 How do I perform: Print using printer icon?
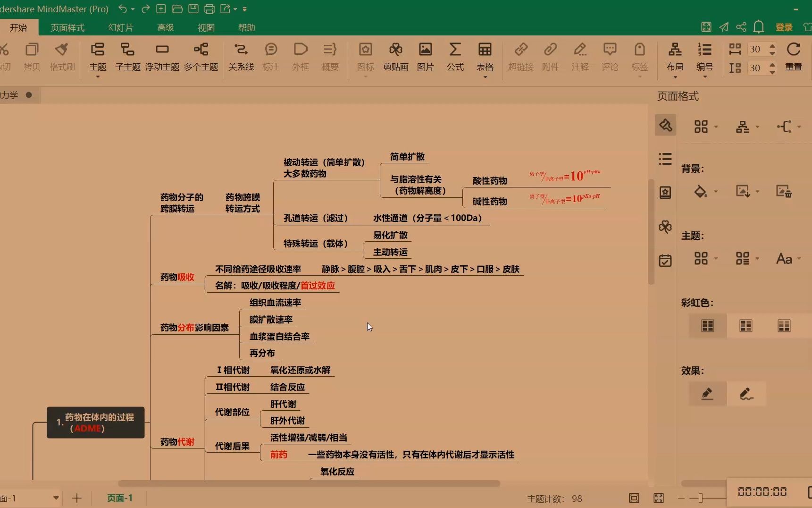(209, 8)
